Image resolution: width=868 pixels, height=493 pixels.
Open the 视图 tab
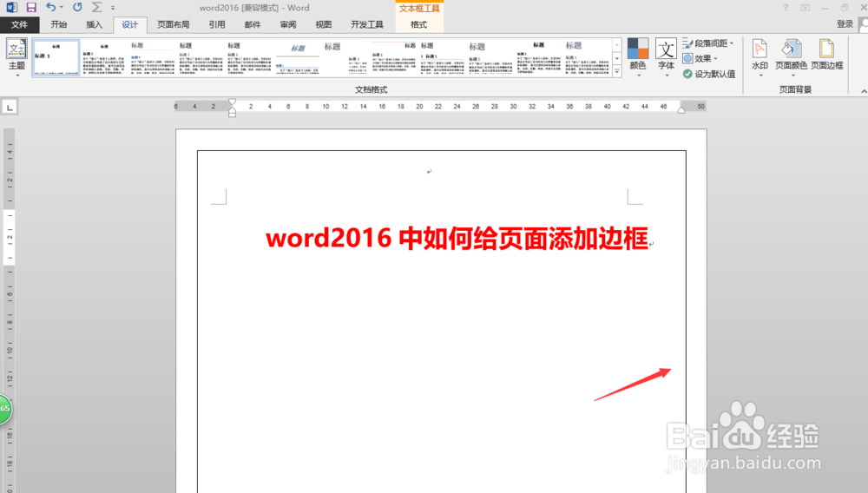pos(323,24)
